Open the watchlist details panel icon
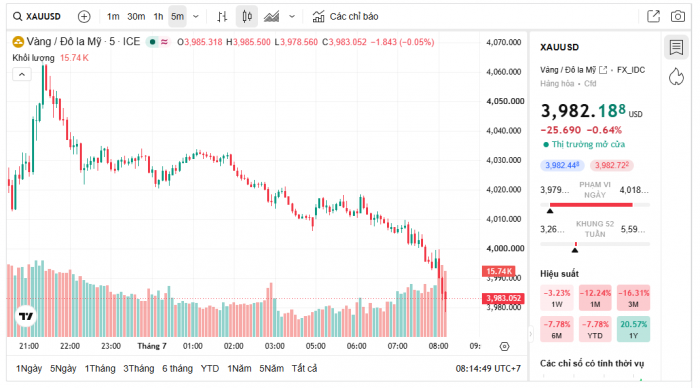This screenshot has height=388, width=700. pos(676,47)
